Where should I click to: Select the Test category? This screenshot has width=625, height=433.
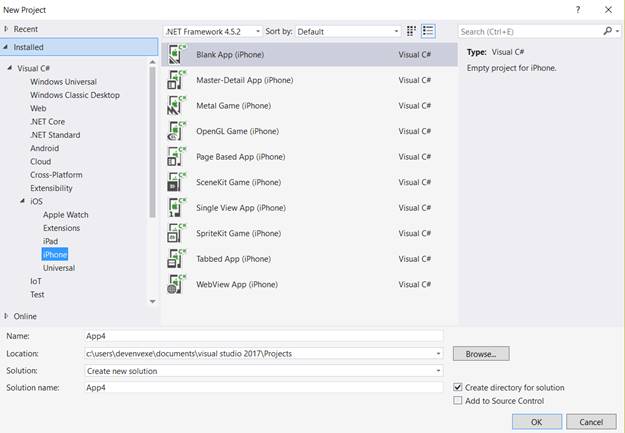pyautogui.click(x=37, y=294)
